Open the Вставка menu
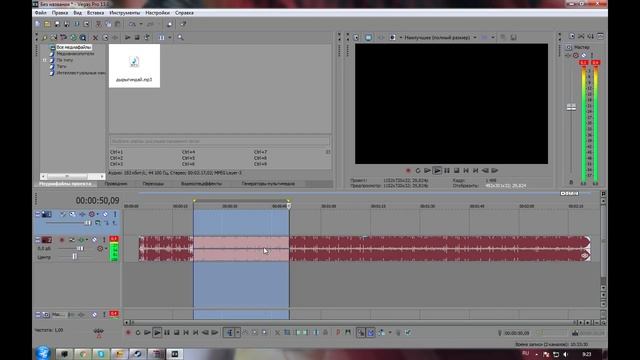 [96, 13]
